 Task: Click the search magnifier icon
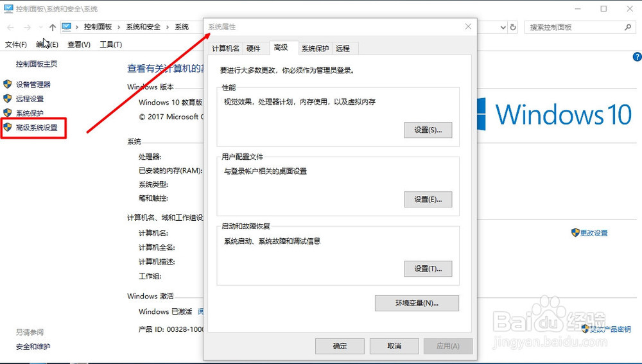(x=628, y=28)
